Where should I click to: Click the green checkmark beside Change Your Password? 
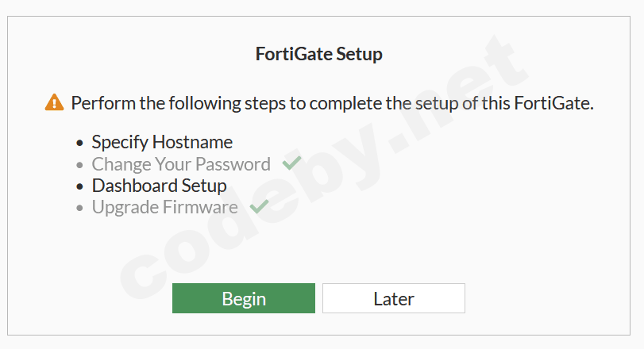[x=291, y=164]
